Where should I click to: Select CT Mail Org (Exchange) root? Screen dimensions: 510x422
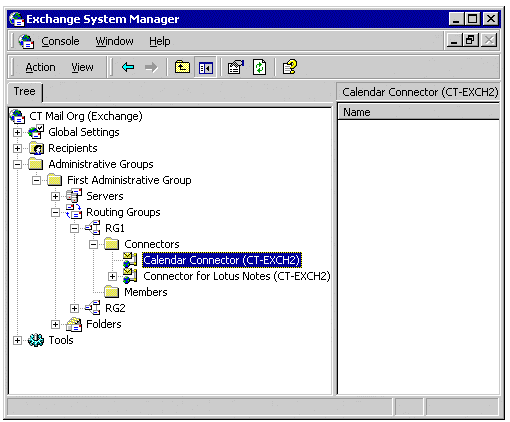click(x=86, y=116)
